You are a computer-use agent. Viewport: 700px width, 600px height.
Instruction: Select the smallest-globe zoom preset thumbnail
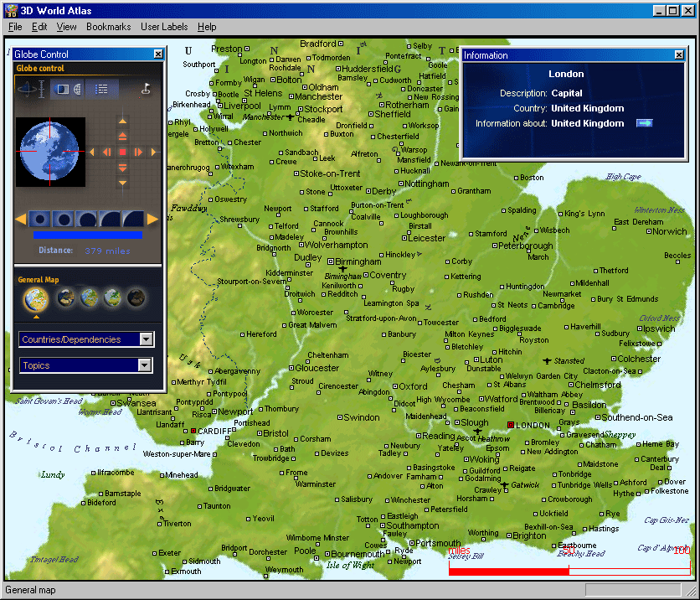(x=39, y=219)
